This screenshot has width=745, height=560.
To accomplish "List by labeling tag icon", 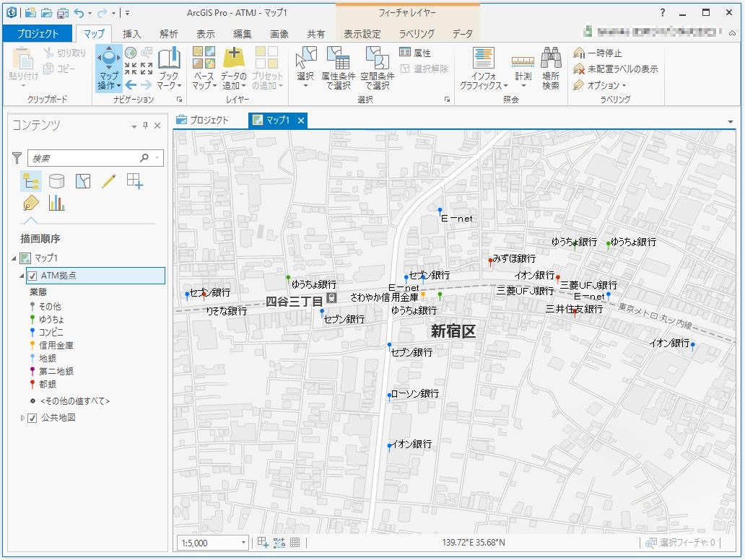I will pos(31,204).
